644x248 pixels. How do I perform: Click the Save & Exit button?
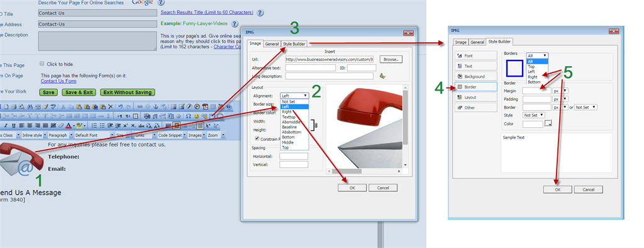80,93
